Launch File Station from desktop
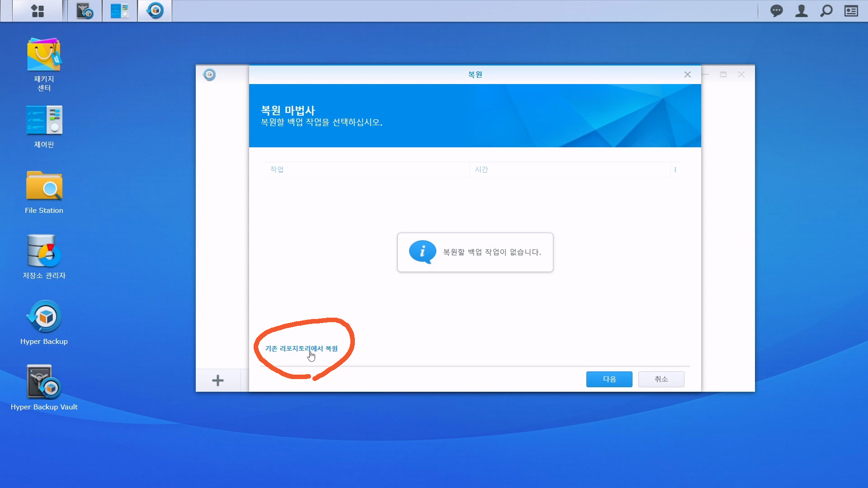The height and width of the screenshot is (488, 868). tap(44, 186)
